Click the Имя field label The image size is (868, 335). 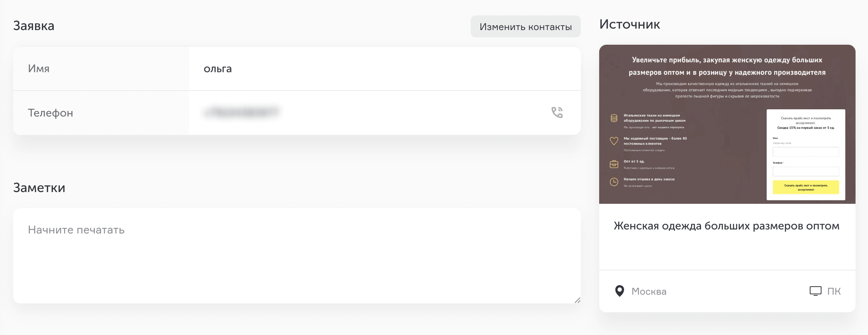pyautogui.click(x=38, y=69)
